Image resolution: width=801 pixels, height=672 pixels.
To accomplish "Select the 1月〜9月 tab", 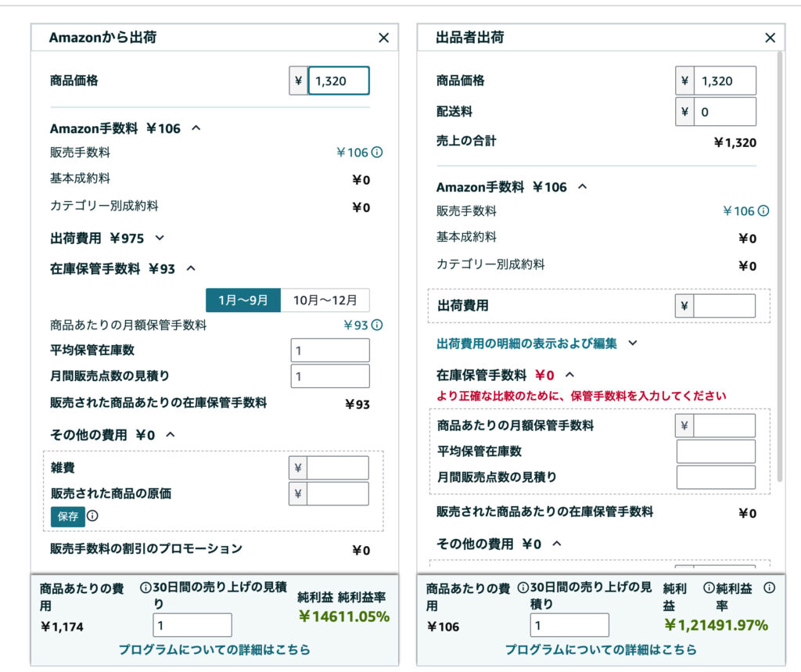I will click(x=242, y=300).
